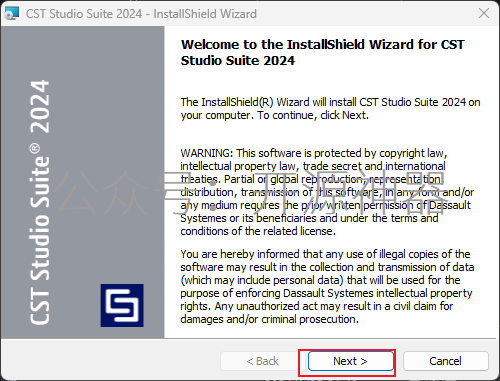500x381 pixels.
Task: Click the installer icon in title bar
Action: click(12, 13)
